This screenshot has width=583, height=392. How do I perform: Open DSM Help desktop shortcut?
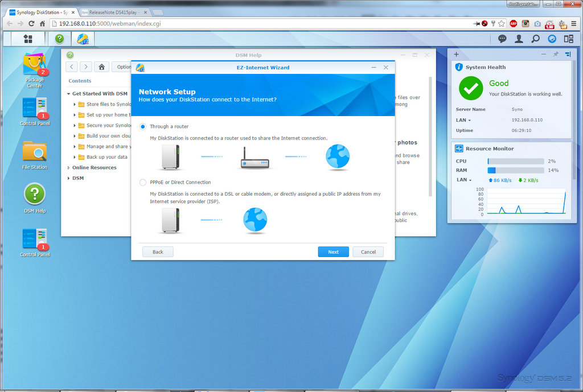tap(35, 198)
